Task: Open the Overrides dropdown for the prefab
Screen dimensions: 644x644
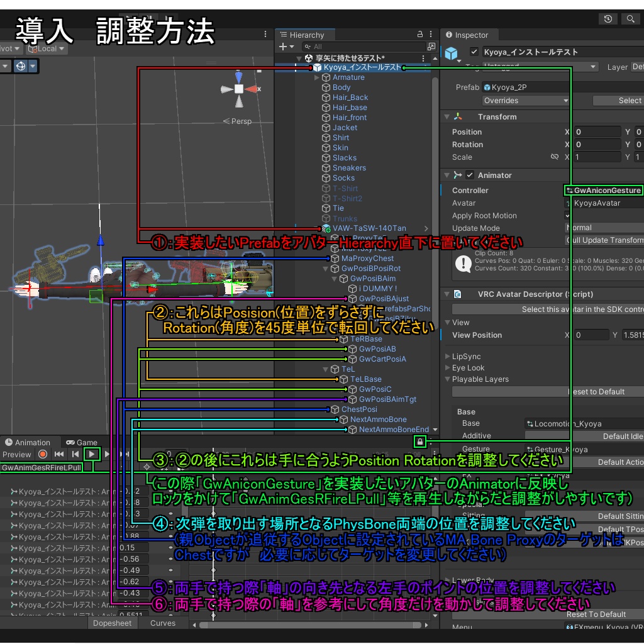Action: pos(525,101)
